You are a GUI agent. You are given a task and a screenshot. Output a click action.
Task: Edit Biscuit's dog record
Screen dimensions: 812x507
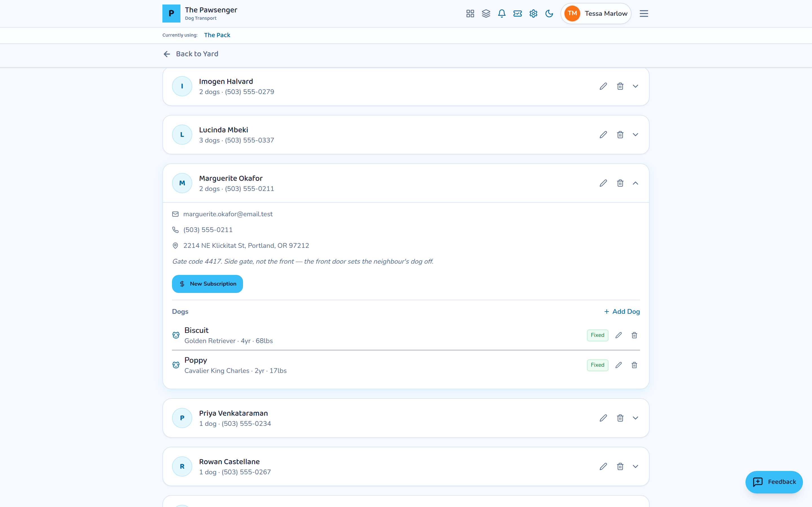(618, 335)
